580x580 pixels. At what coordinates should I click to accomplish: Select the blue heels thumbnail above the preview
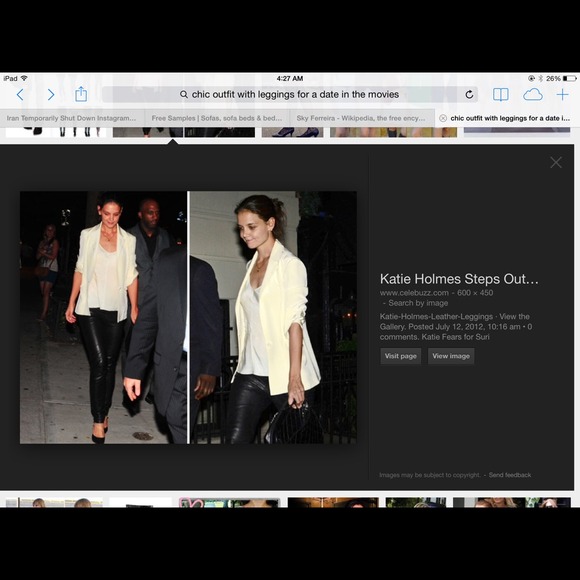pyautogui.click(x=293, y=132)
